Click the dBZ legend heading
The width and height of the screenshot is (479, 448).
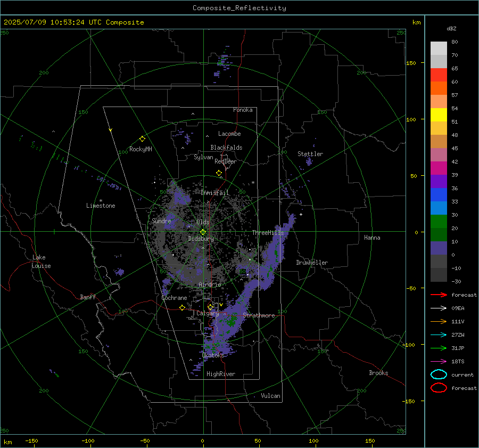[451, 28]
